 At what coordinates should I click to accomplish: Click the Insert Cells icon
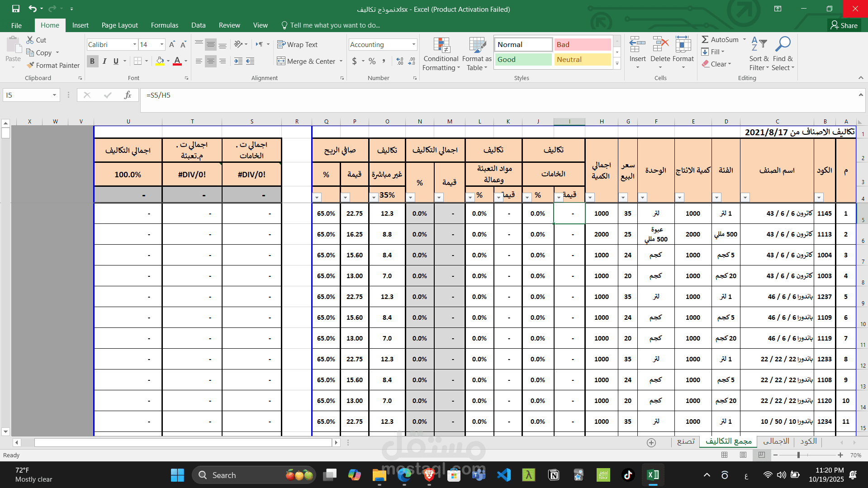(637, 45)
